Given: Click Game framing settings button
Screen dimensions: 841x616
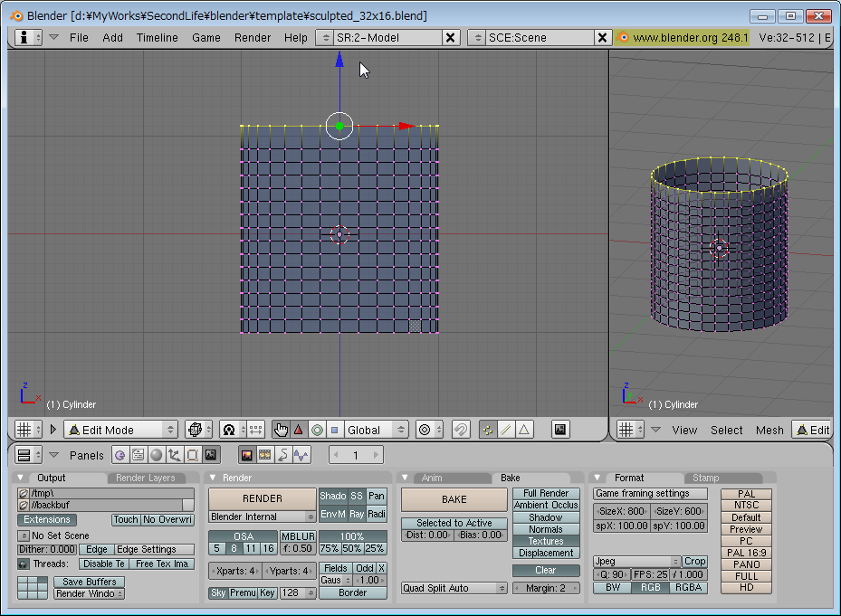Looking at the screenshot, I should 651,493.
